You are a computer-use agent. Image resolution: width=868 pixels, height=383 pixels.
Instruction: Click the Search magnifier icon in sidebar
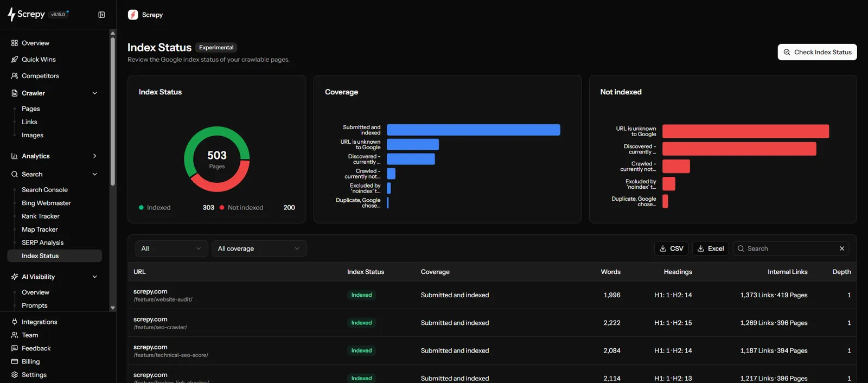[x=15, y=174]
